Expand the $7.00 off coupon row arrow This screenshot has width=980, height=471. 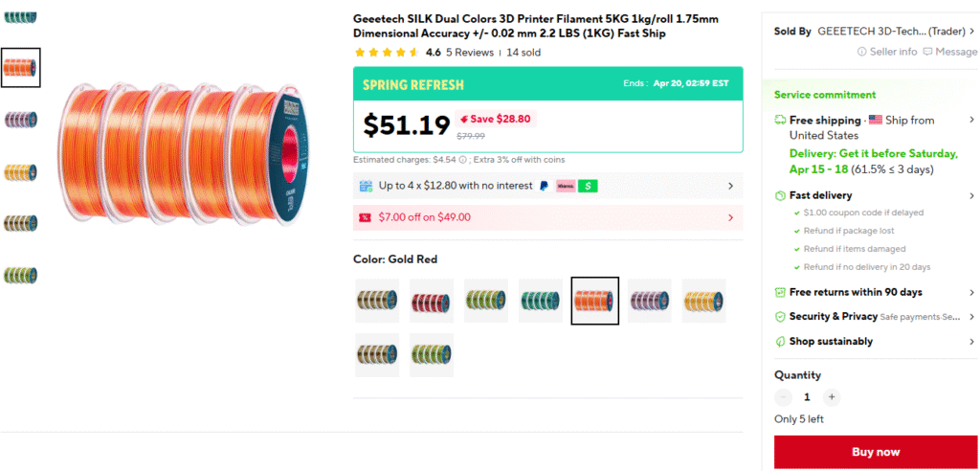pyautogui.click(x=731, y=217)
